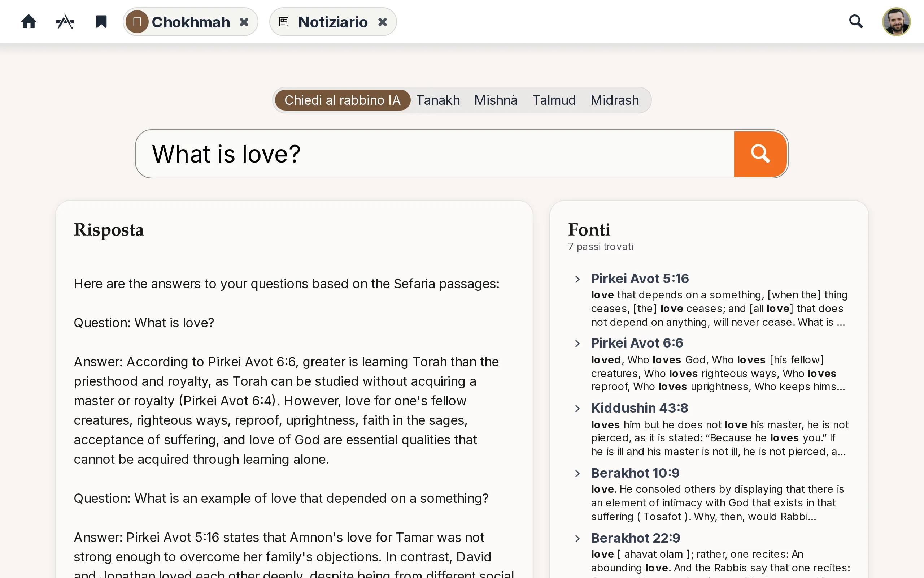
Task: Open the Berakhot 22:9 link
Action: click(x=636, y=538)
